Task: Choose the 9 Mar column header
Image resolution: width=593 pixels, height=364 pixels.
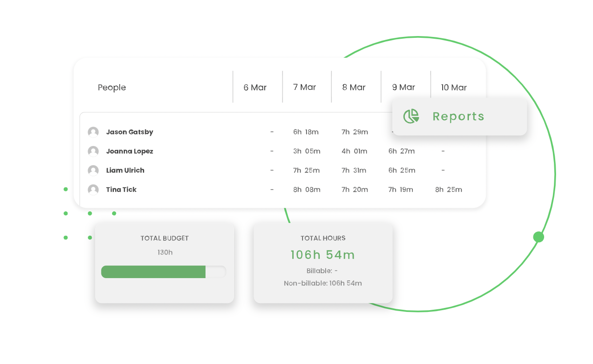Action: tap(403, 87)
